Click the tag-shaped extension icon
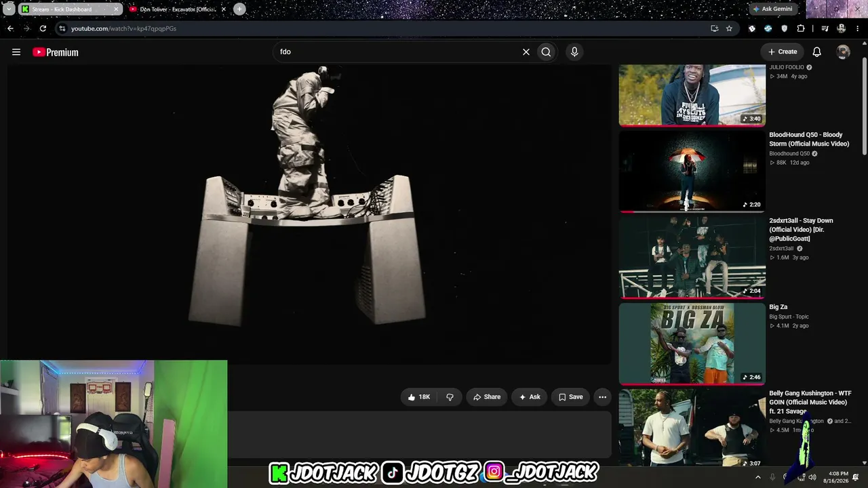 click(x=751, y=28)
